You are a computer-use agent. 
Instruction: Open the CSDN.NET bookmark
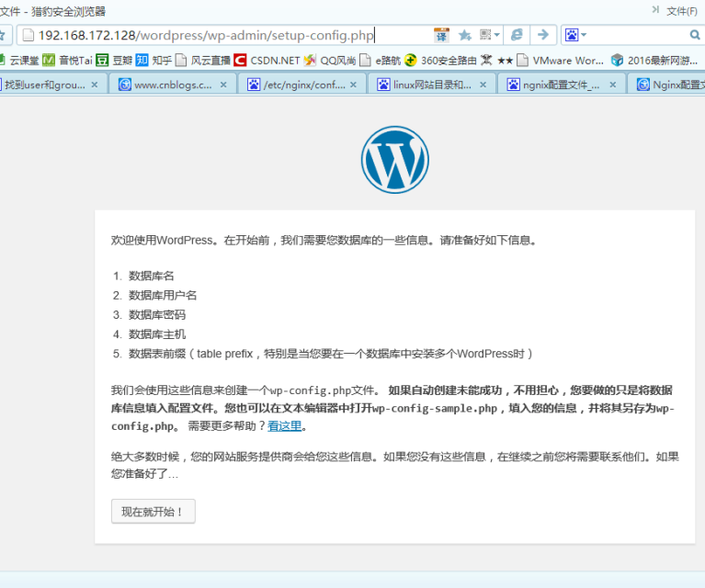pos(267,61)
